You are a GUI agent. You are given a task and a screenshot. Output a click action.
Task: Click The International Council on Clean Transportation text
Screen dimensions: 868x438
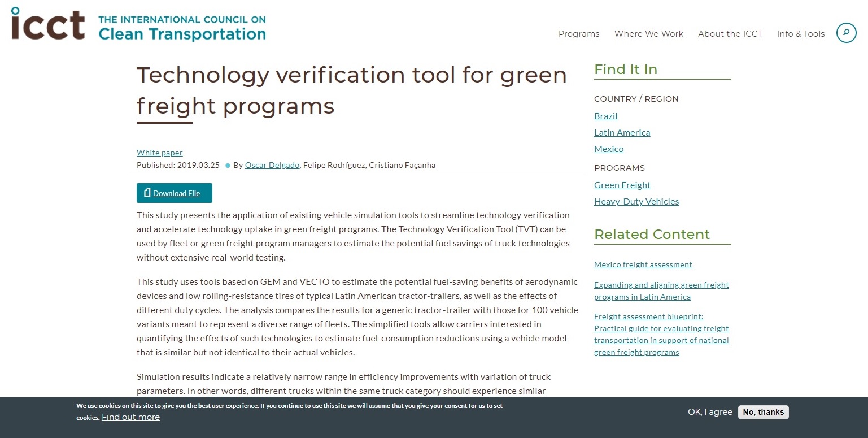(x=182, y=28)
